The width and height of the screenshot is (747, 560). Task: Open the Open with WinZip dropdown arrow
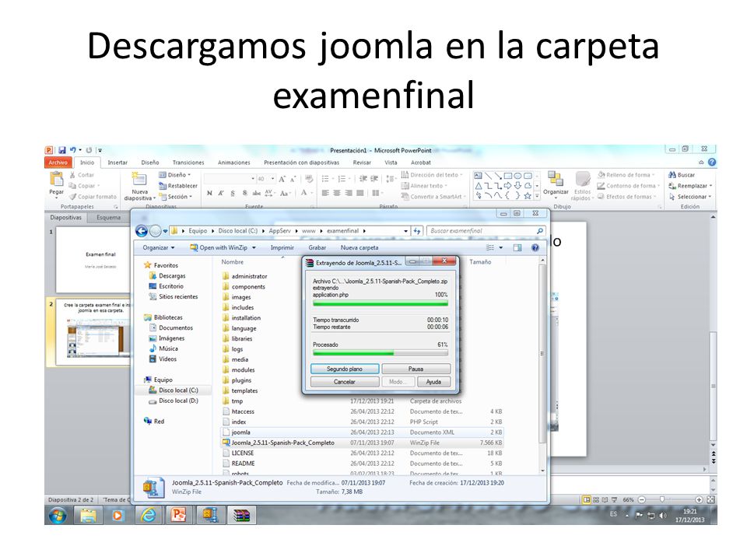254,248
